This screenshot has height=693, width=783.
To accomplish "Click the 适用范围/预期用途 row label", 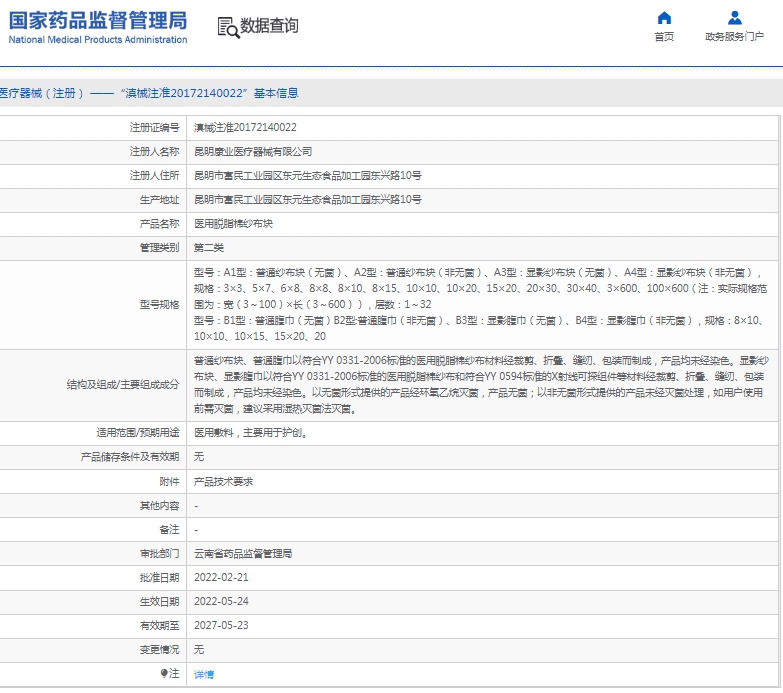I will click(x=138, y=432).
